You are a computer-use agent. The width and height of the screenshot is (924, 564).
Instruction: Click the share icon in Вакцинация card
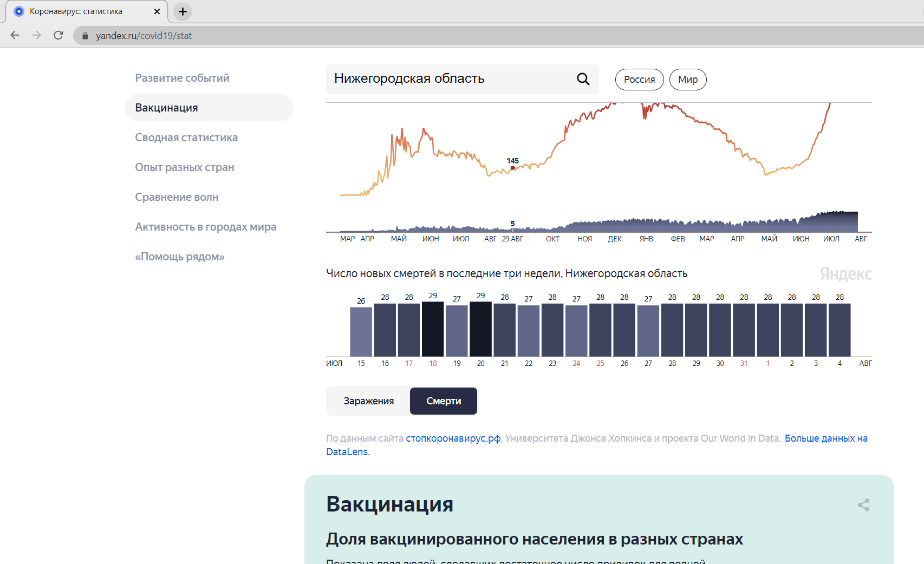click(x=863, y=505)
